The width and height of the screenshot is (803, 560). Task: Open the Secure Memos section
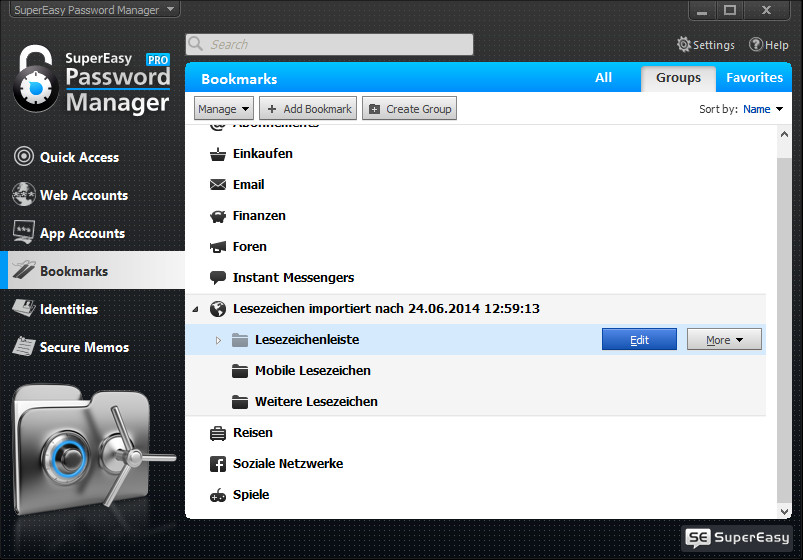pos(92,347)
